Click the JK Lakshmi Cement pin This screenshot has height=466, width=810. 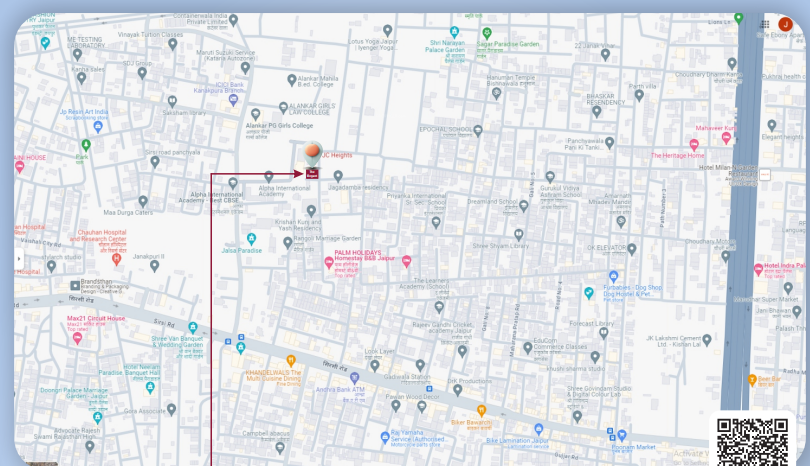click(707, 339)
